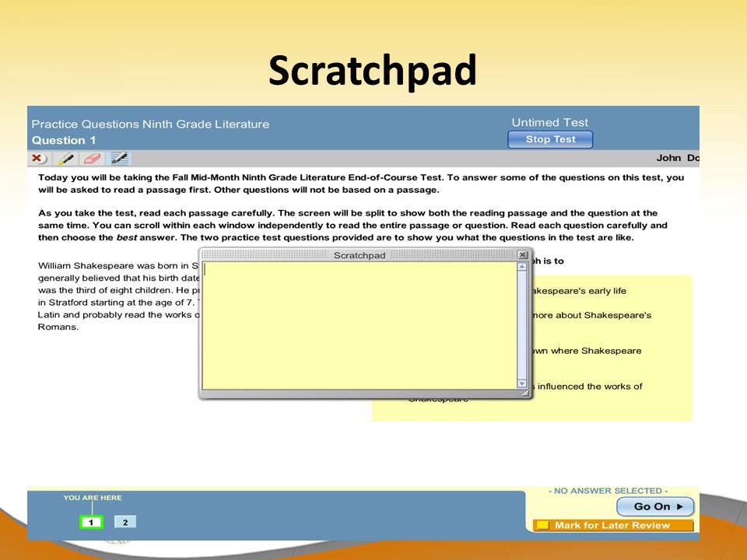Click 'Untimed Test' label

[x=550, y=122]
